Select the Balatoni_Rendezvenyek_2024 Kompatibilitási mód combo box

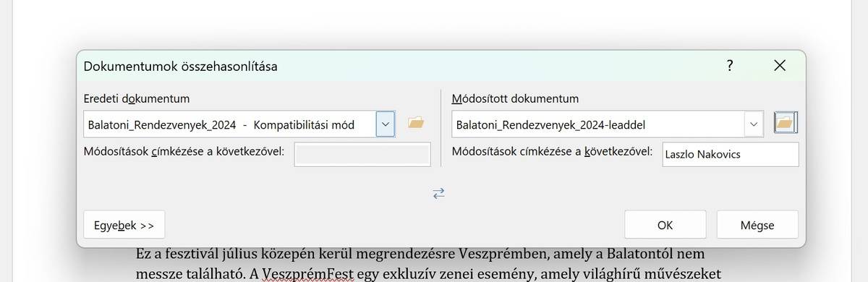point(239,124)
